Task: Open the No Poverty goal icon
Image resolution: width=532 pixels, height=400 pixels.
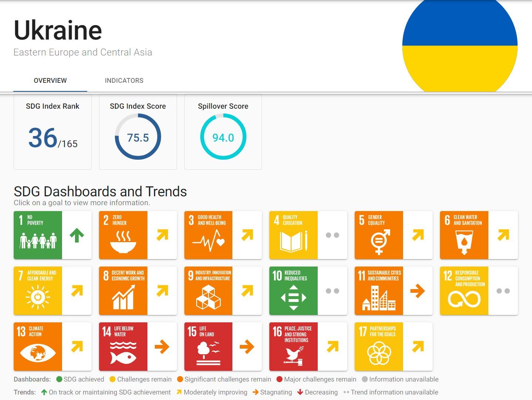Action: 38,235
